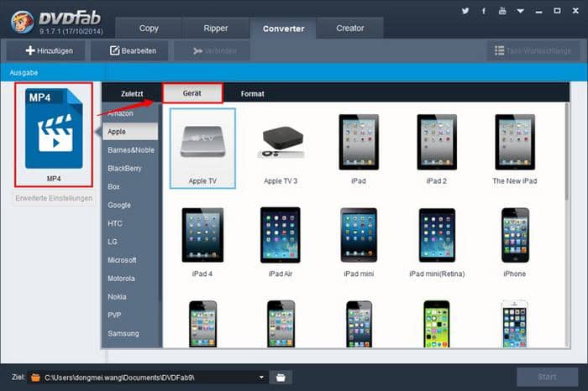The height and width of the screenshot is (391, 588).
Task: Select Samsung in the brand list
Action: click(x=123, y=333)
